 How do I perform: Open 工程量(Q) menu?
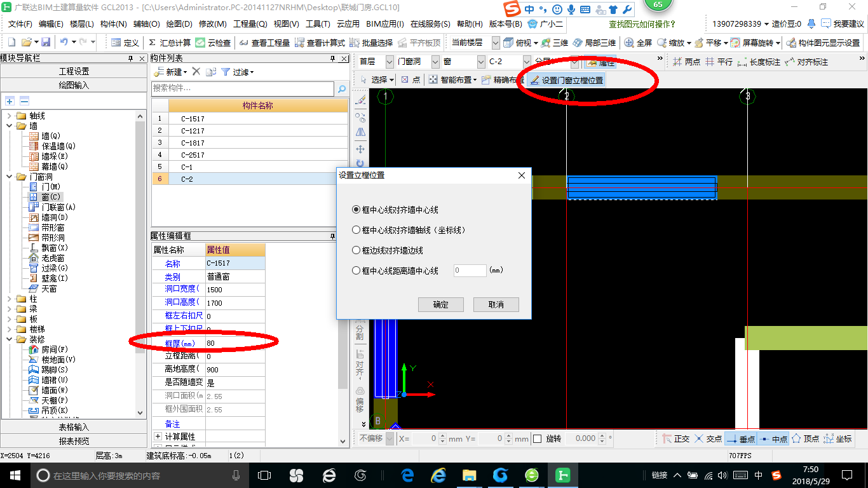point(250,24)
